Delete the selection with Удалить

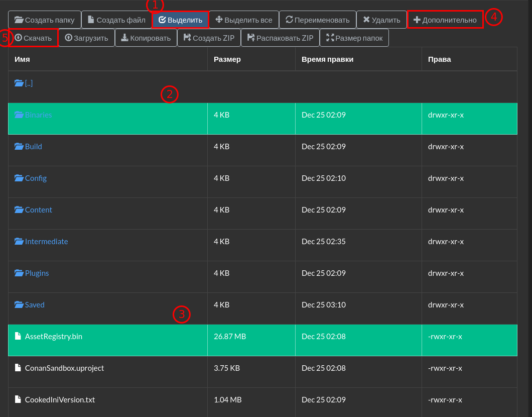click(x=382, y=20)
